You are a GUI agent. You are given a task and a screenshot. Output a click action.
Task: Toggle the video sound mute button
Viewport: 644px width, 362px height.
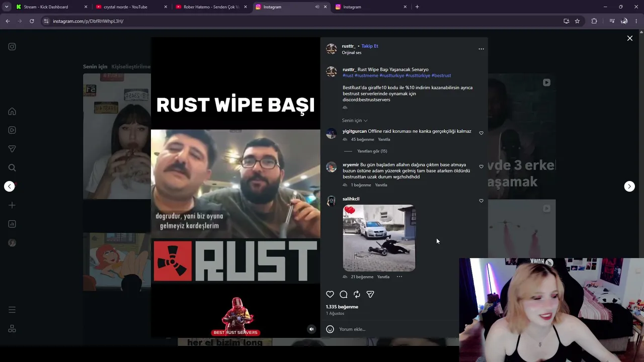(x=311, y=329)
